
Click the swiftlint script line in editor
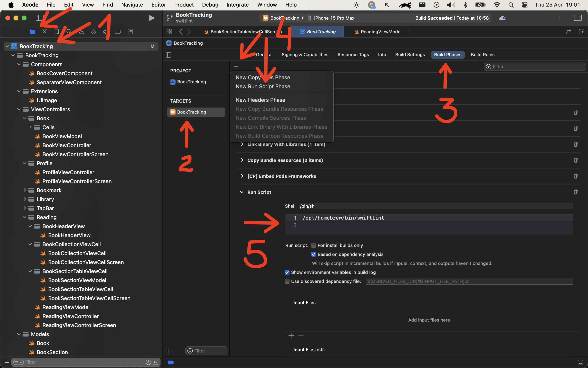(343, 218)
